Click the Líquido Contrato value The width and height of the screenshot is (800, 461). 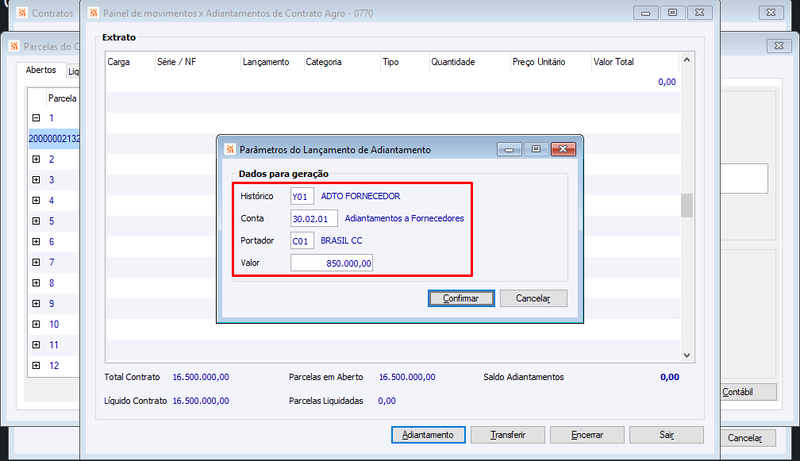[x=201, y=401]
